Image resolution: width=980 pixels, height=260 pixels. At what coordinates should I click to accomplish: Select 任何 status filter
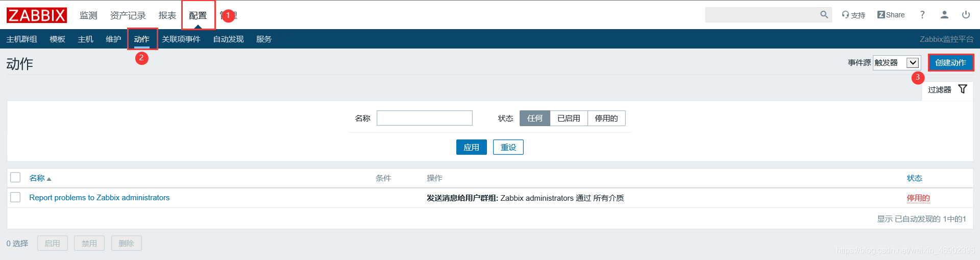pyautogui.click(x=535, y=118)
